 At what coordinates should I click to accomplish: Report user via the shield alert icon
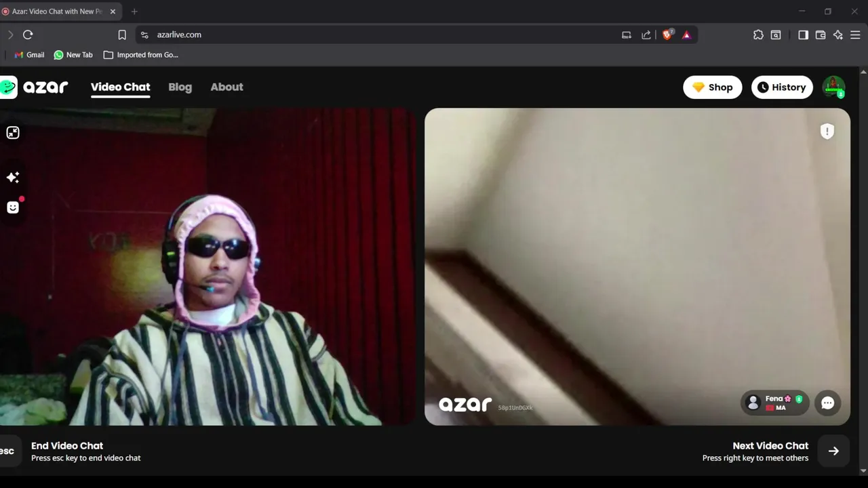(x=827, y=131)
